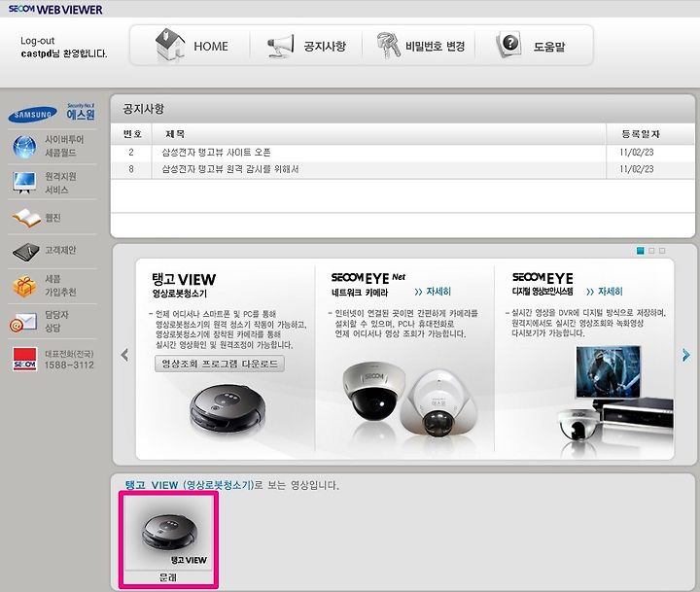
Task: Select first blue carousel page indicator
Action: (x=640, y=251)
